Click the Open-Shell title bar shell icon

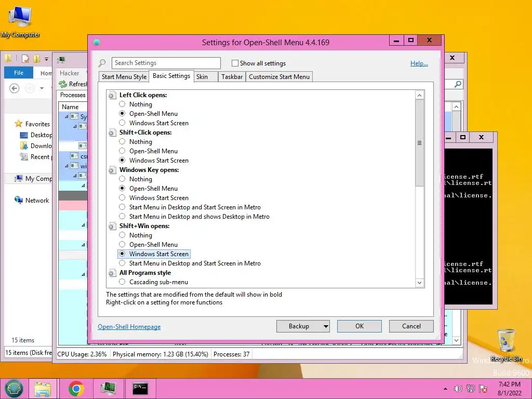[97, 43]
